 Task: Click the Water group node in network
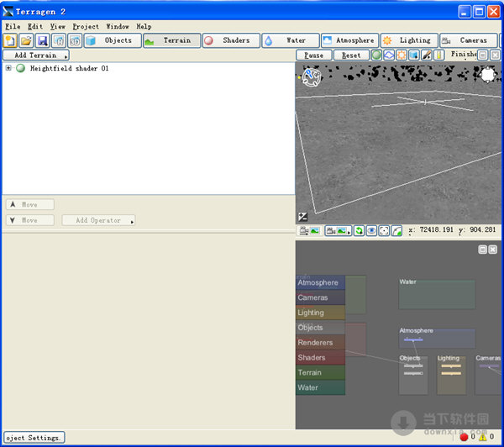437,294
